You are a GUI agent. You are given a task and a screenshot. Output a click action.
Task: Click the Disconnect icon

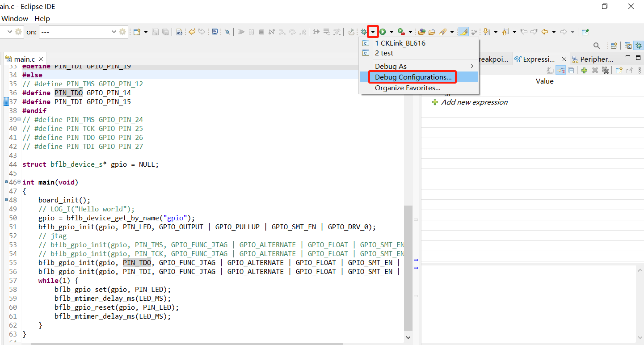(x=272, y=32)
